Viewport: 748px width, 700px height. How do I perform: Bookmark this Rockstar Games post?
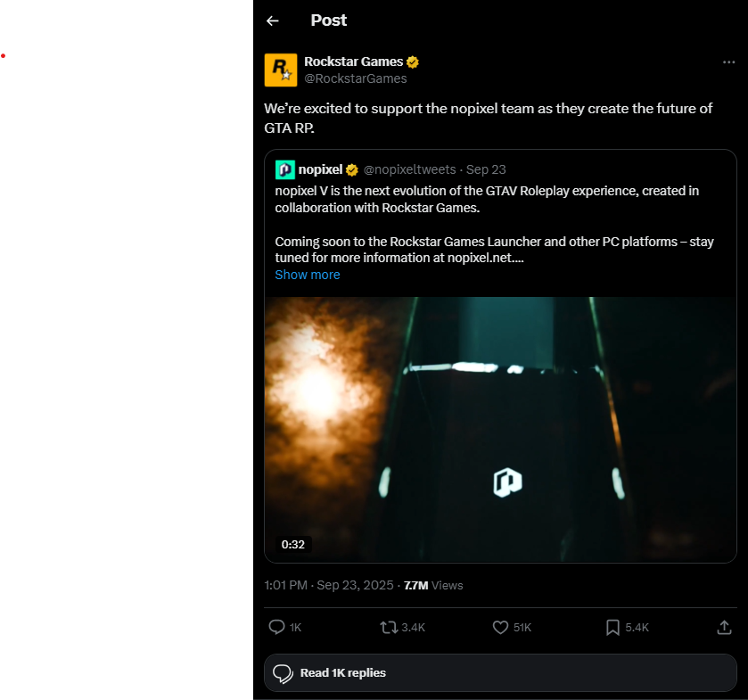[613, 628]
